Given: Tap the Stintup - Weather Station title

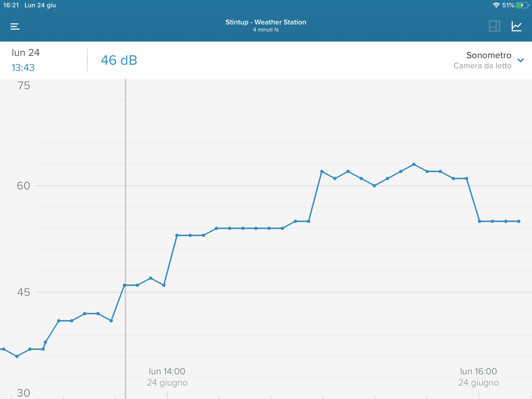Looking at the screenshot, I should coord(266,22).
